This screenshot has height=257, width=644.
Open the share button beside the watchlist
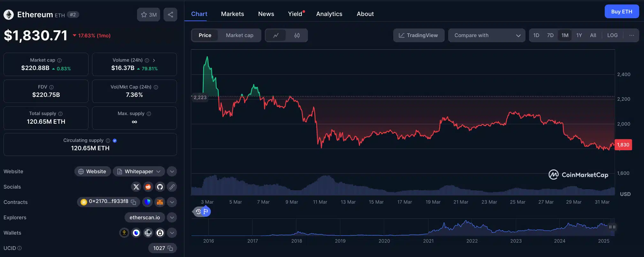point(170,15)
